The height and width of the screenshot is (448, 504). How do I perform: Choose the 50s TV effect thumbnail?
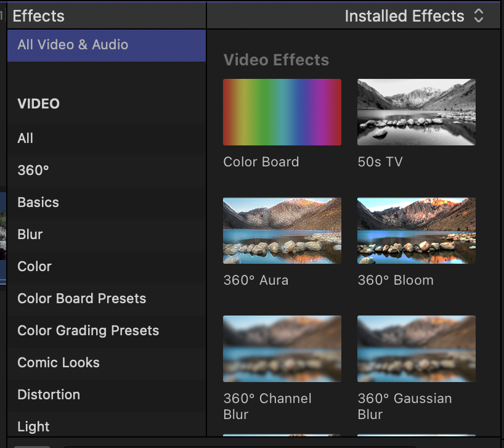(x=417, y=112)
